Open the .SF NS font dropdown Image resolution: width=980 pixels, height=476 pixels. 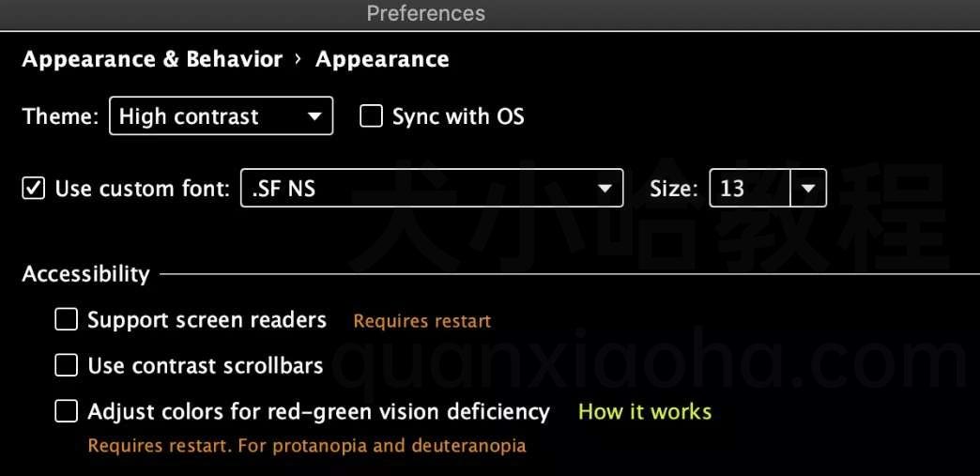[432, 188]
